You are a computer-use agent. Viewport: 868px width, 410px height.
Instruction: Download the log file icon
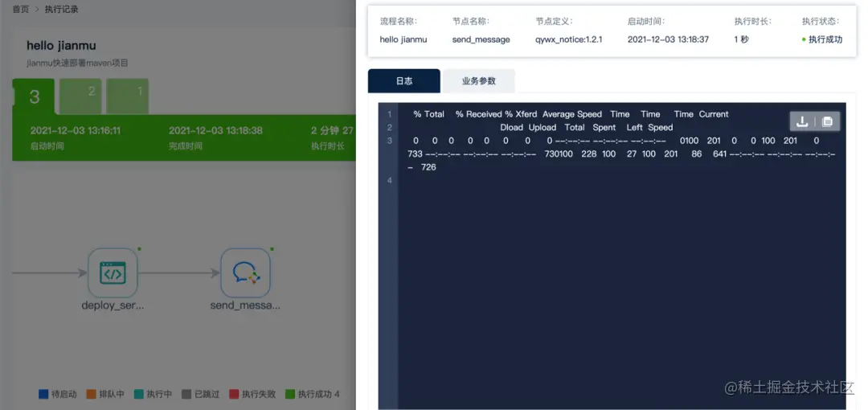pos(801,121)
